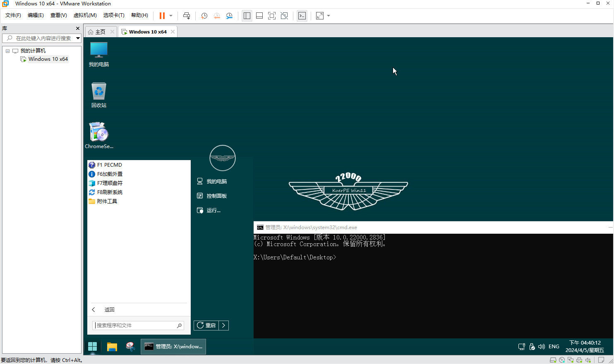Open the 查看(V) menu
The image size is (614, 364).
click(x=59, y=15)
